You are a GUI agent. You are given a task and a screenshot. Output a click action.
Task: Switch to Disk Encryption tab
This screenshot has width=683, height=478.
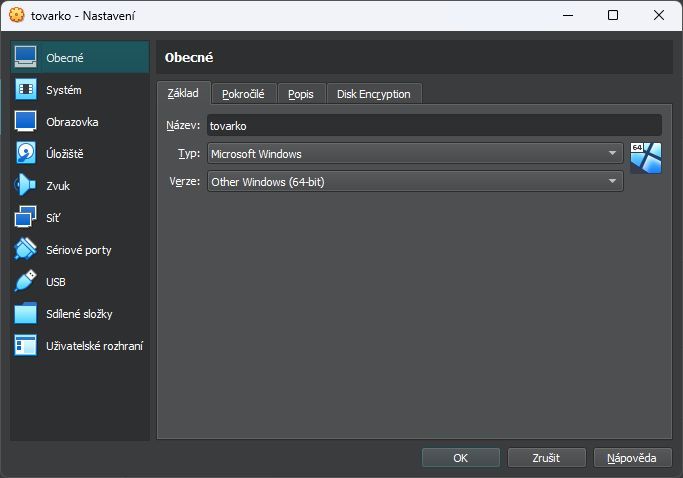point(373,94)
